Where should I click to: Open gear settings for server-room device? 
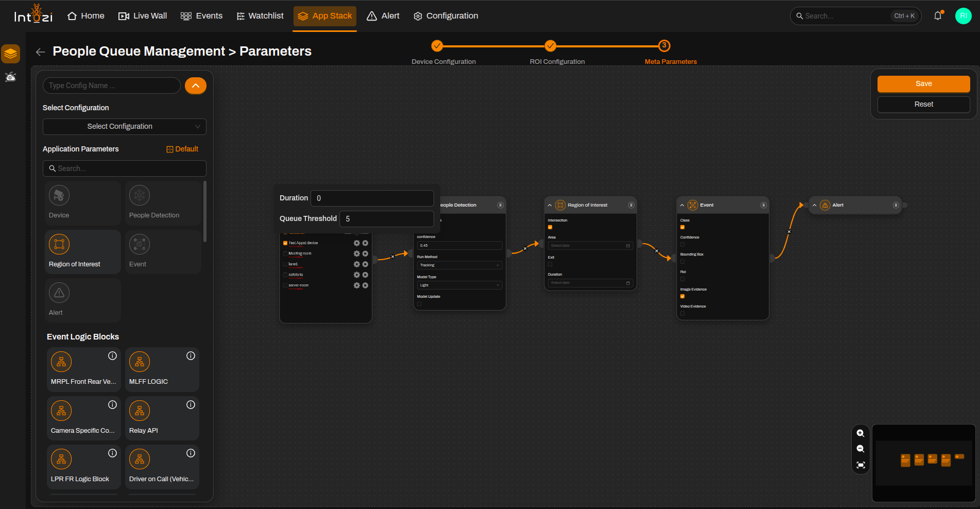coord(356,285)
